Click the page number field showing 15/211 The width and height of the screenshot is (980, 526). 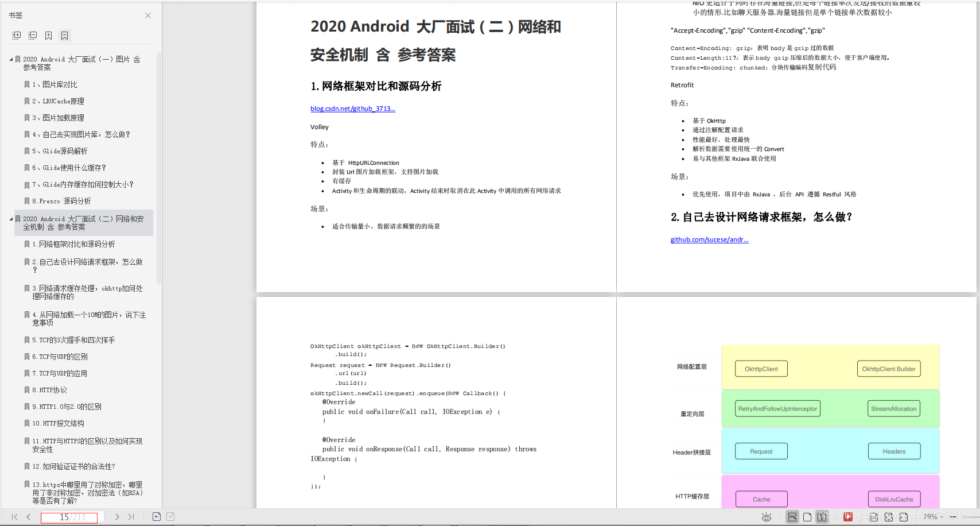[x=69, y=517]
